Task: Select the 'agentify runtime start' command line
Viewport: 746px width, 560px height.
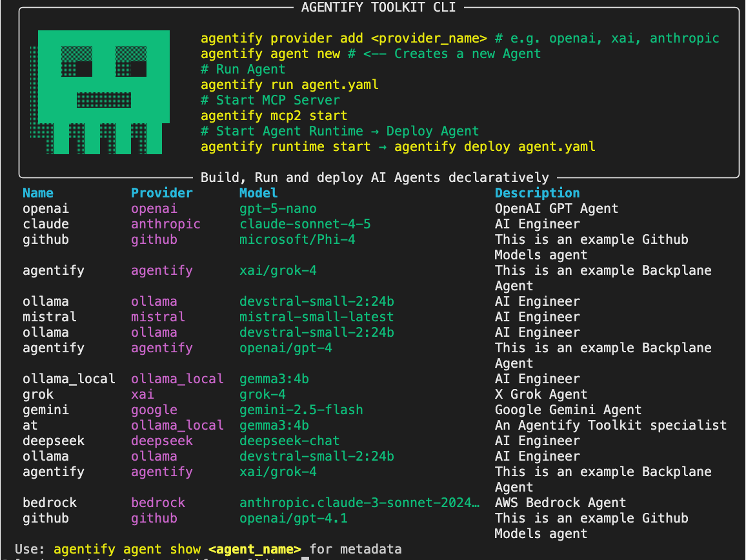Action: [x=398, y=146]
